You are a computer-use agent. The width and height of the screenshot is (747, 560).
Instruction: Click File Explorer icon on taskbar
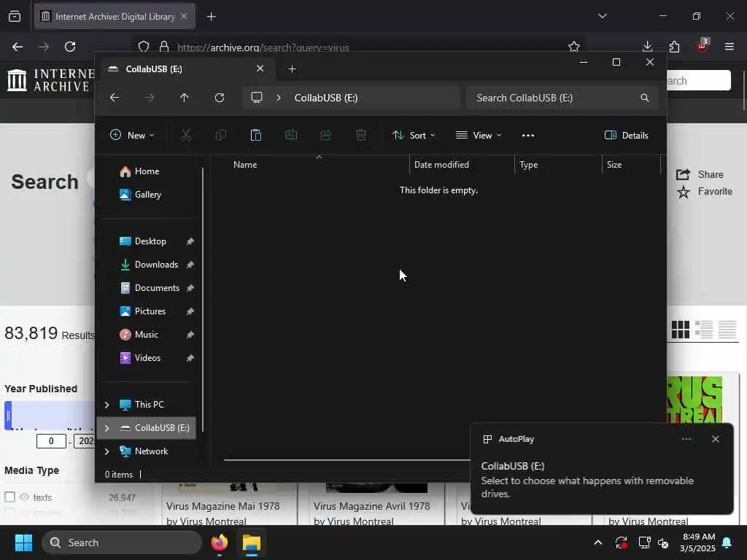pyautogui.click(x=252, y=542)
